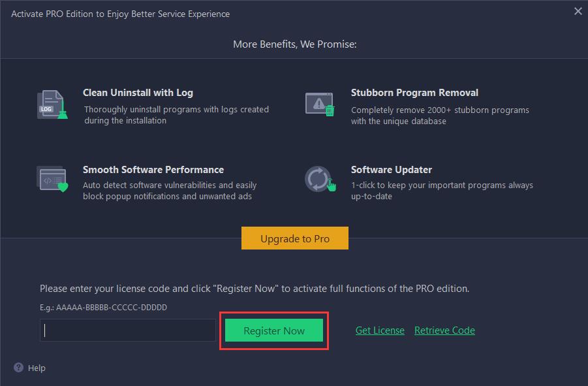Open the Get License link
The width and height of the screenshot is (588, 386).
380,330
